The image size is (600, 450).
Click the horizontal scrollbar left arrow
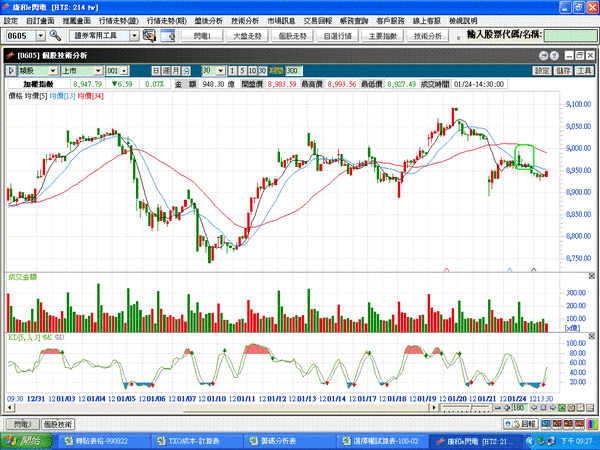pyautogui.click(x=11, y=408)
